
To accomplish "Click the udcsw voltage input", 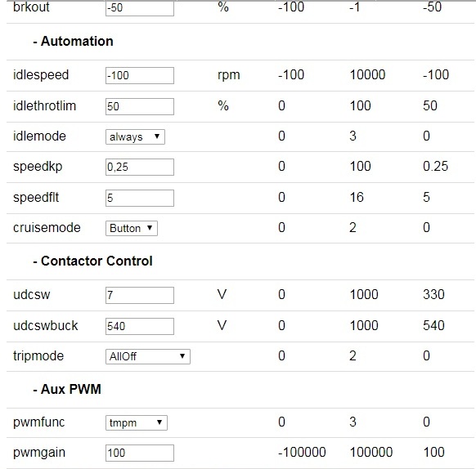I will click(x=140, y=295).
